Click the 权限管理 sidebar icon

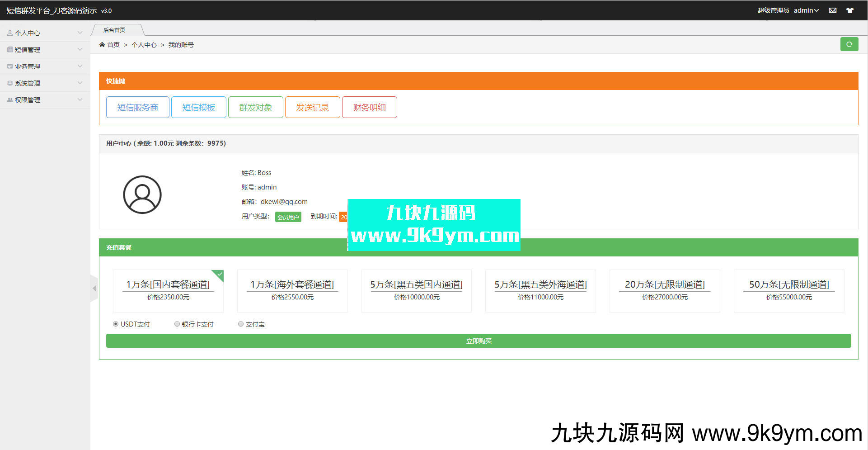[x=10, y=100]
